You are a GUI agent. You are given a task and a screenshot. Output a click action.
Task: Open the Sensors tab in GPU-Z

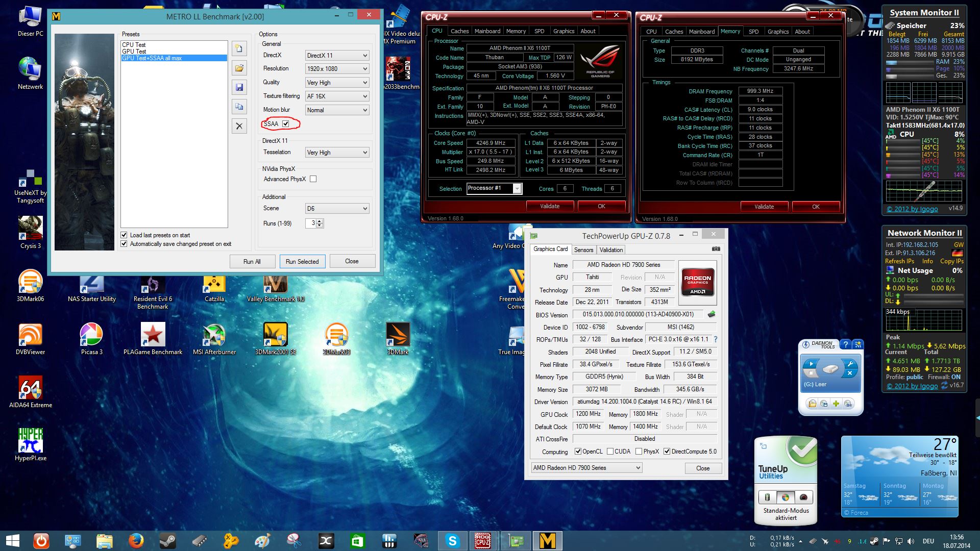tap(583, 250)
